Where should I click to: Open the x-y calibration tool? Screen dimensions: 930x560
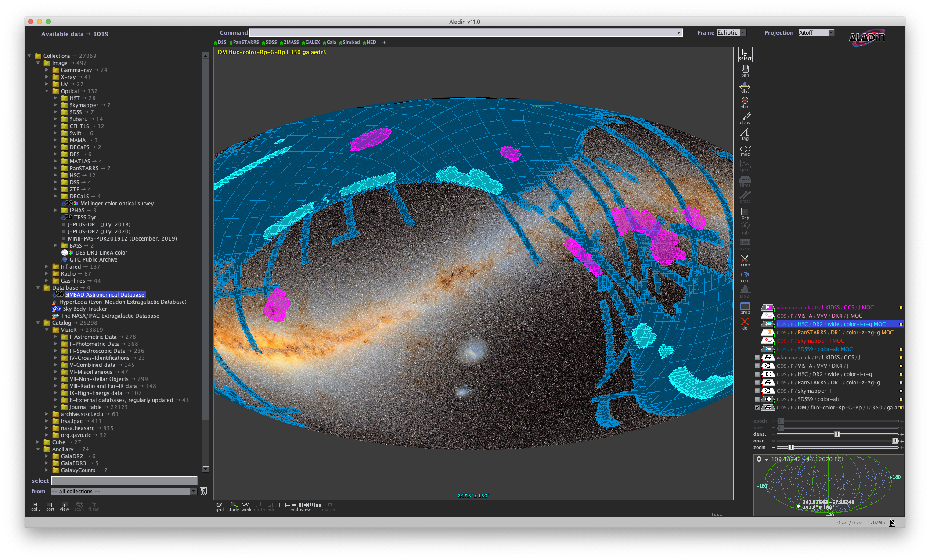point(745,214)
